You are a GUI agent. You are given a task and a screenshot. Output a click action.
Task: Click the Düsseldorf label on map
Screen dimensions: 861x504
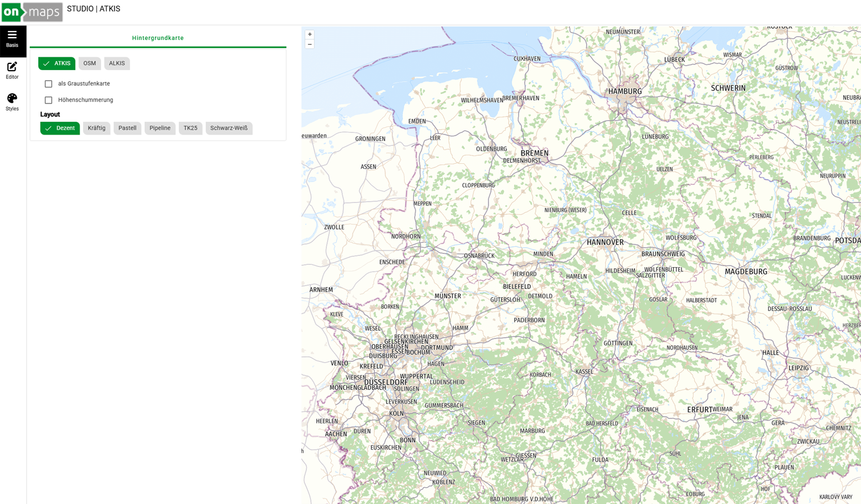pyautogui.click(x=386, y=382)
